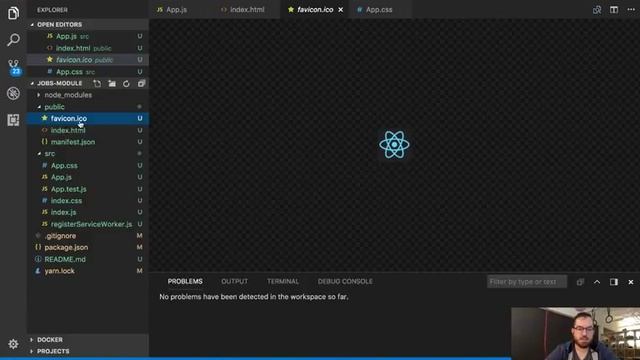Screen dimensions: 640x360
Task: Collapse the JOBS-MODULE section
Action: point(60,83)
